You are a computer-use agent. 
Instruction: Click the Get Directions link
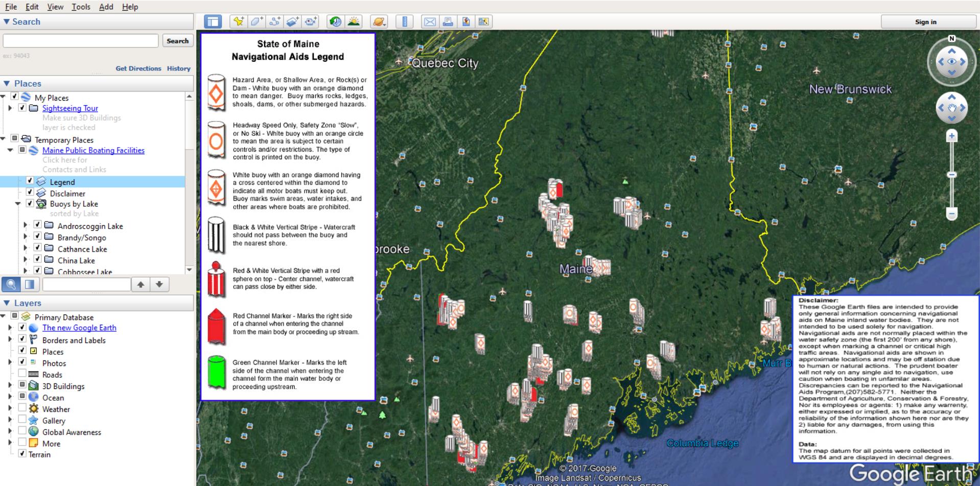(x=138, y=68)
